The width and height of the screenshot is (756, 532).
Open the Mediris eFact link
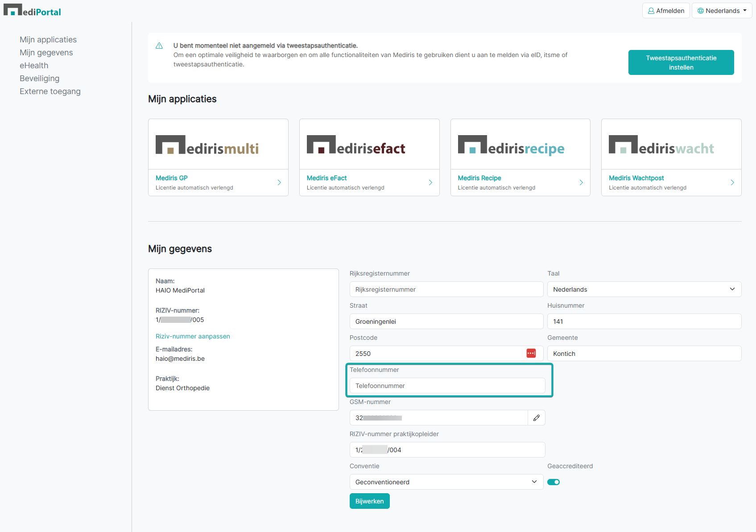coord(326,178)
